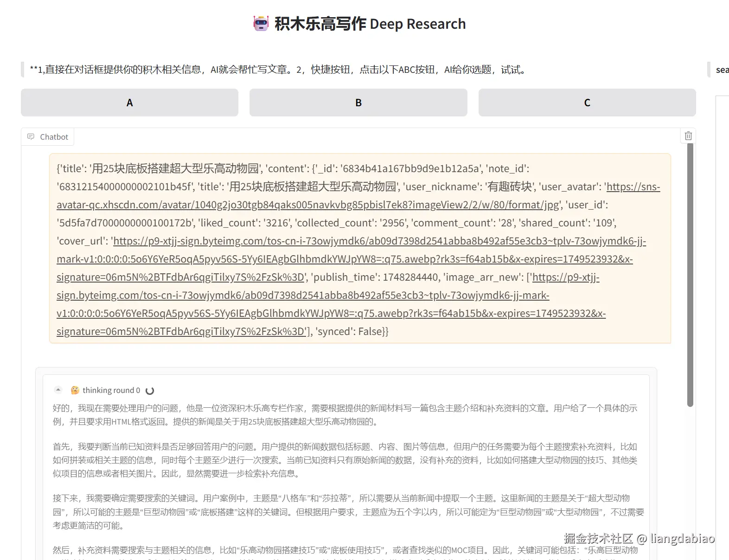The height and width of the screenshot is (560, 729).
Task: Click the Chatbot label text
Action: point(54,137)
